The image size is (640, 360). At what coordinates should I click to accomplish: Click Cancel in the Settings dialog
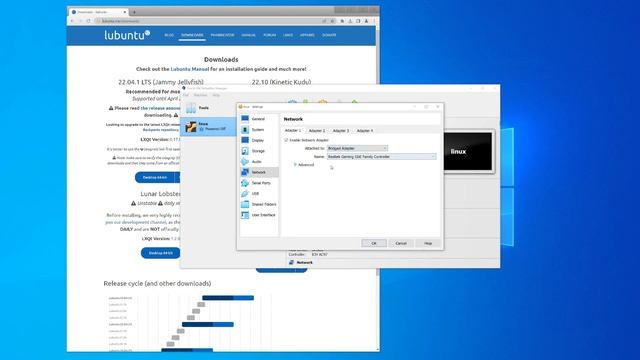pos(401,243)
